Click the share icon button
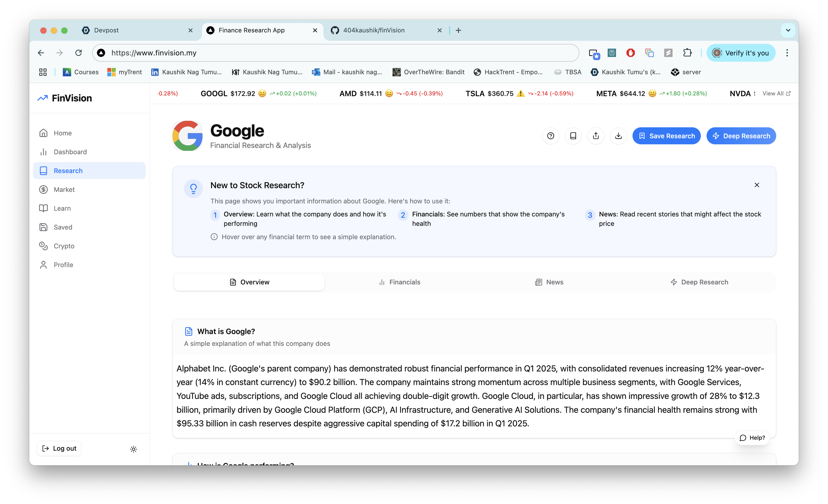 click(596, 136)
